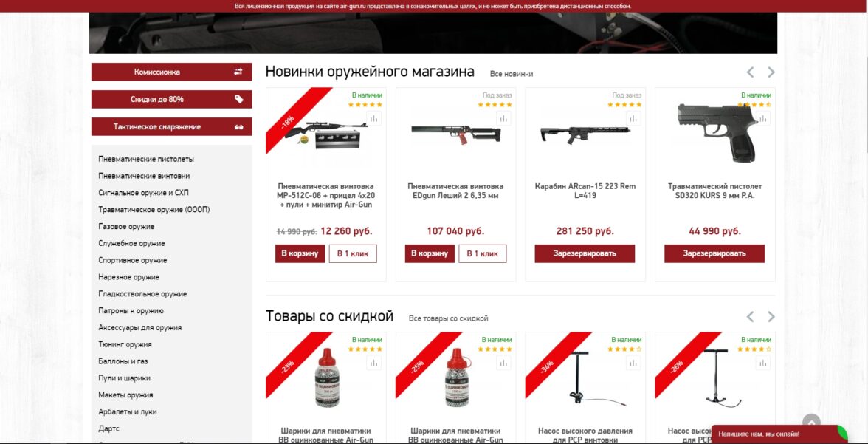Click Зарезервировать for ARcan-15 carbine

coord(585,254)
